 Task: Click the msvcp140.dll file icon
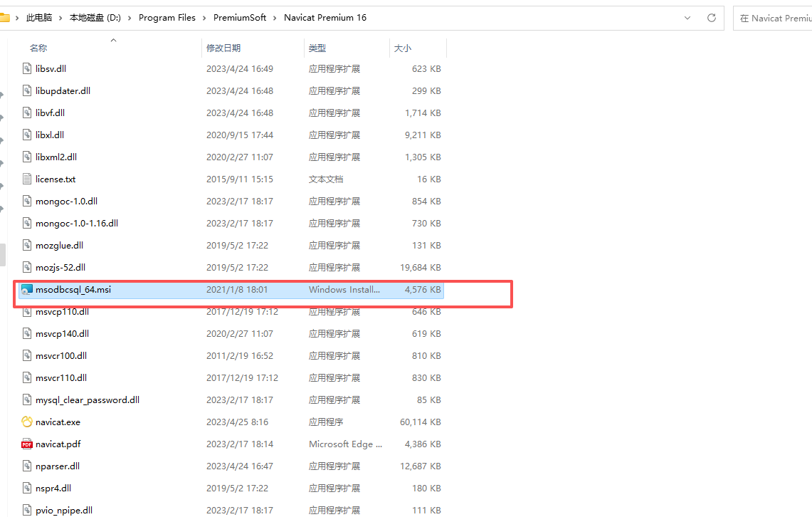click(x=27, y=333)
